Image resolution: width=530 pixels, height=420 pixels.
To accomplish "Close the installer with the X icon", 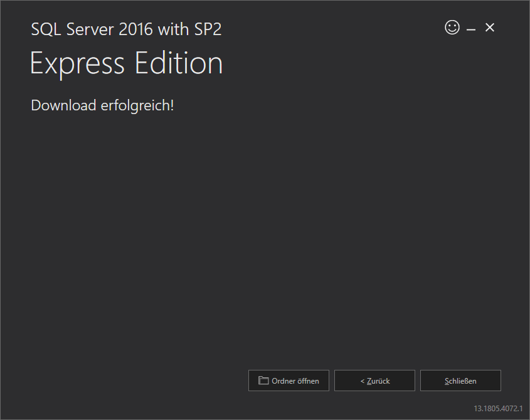I will [x=490, y=28].
